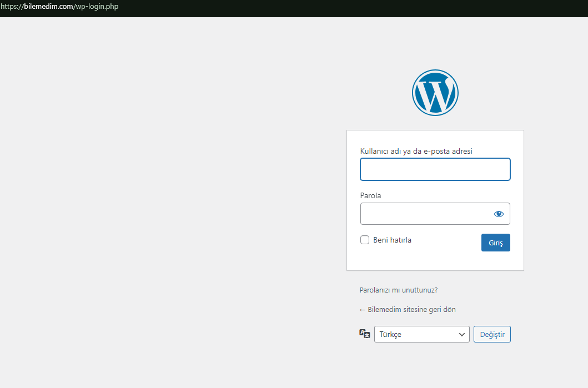Open the Parolanızı mı unuttunuz? link
The height and width of the screenshot is (388, 588).
(398, 290)
